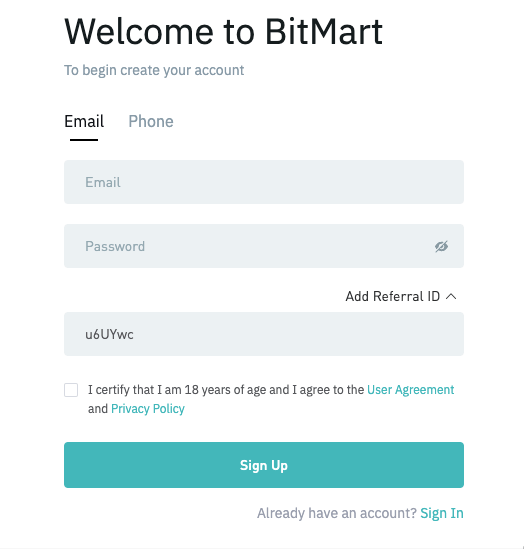Open the User Agreement link

click(411, 390)
